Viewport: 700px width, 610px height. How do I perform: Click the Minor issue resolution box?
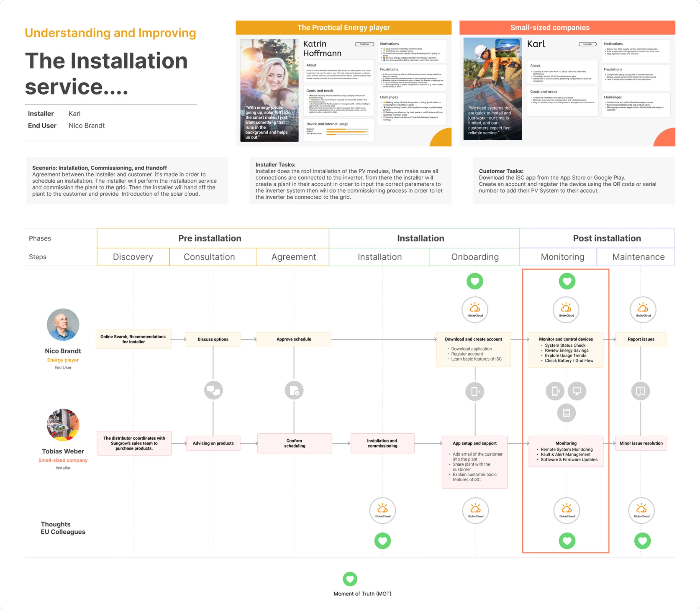[641, 443]
